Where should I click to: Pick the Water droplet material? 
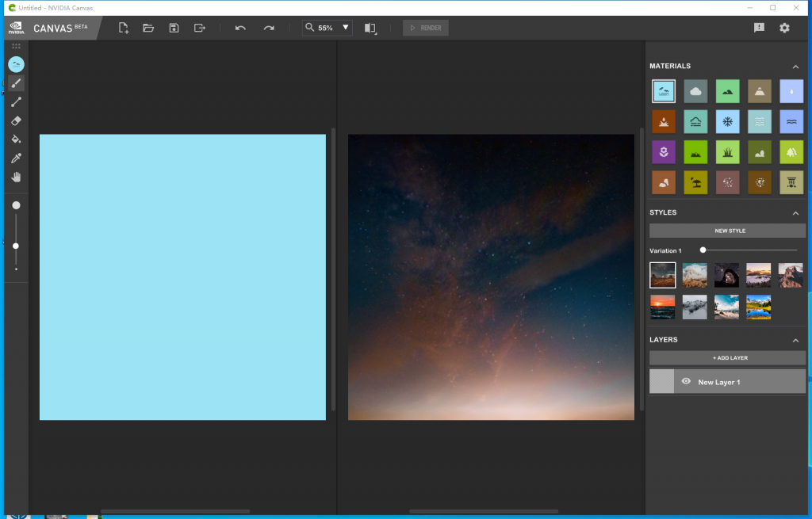(x=791, y=91)
